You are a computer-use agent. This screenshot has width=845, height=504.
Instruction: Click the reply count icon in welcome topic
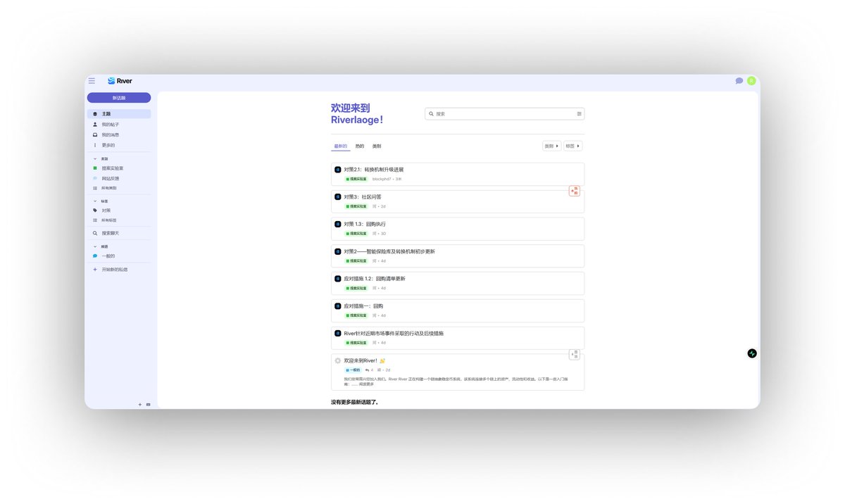click(368, 370)
